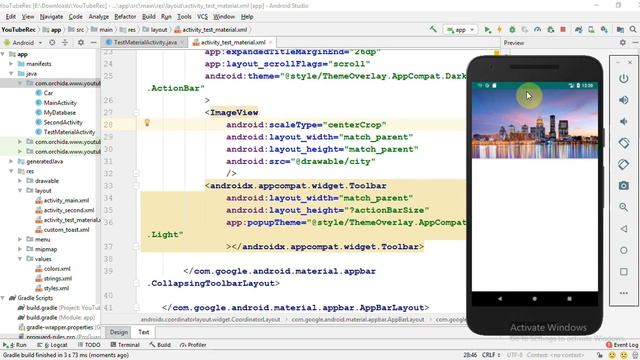Click emulator power button
This screenshot has width=640, height=360.
[623, 78]
